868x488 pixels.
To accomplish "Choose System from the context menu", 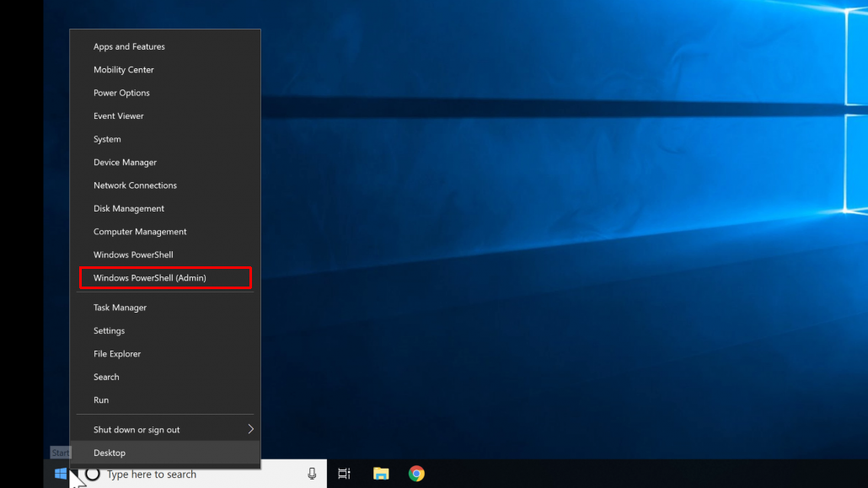I will tap(165, 139).
